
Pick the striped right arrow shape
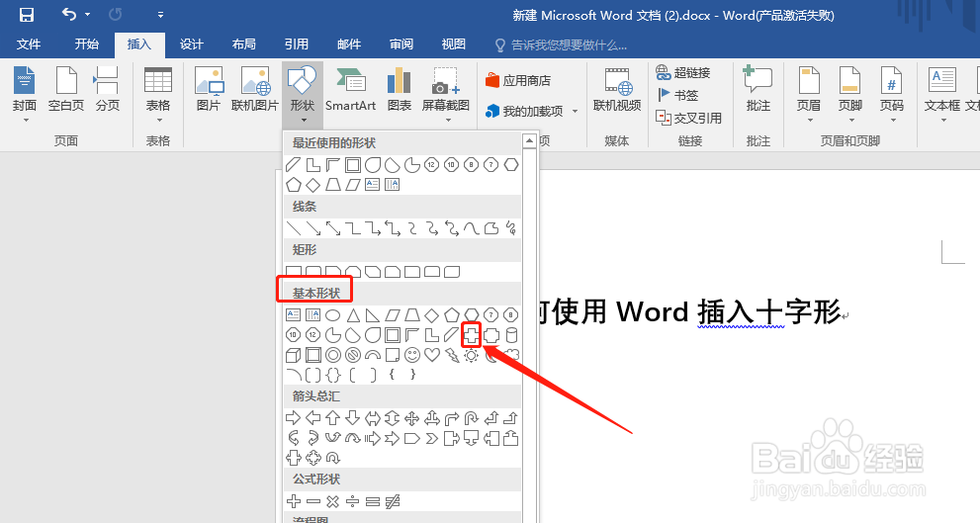(x=373, y=438)
